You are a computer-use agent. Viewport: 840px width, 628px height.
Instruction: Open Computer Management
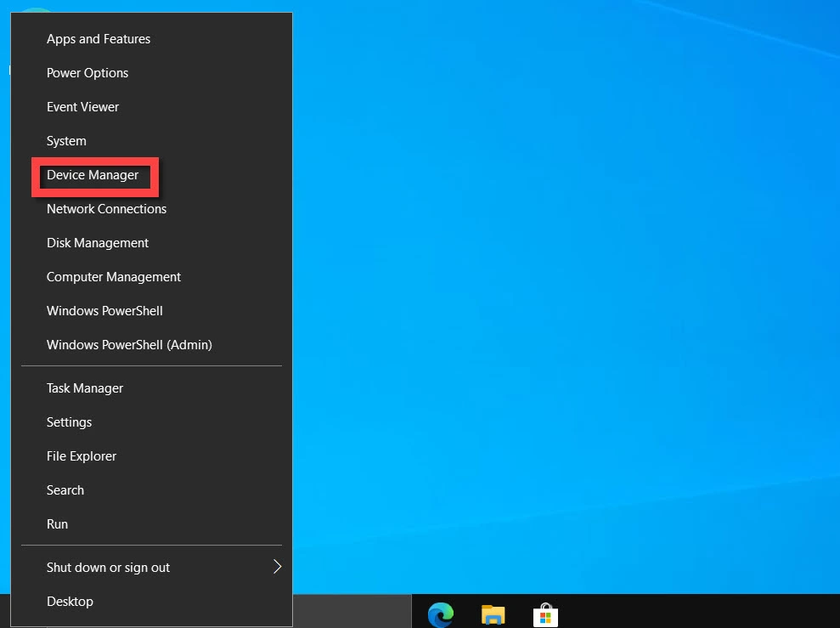coord(151,277)
